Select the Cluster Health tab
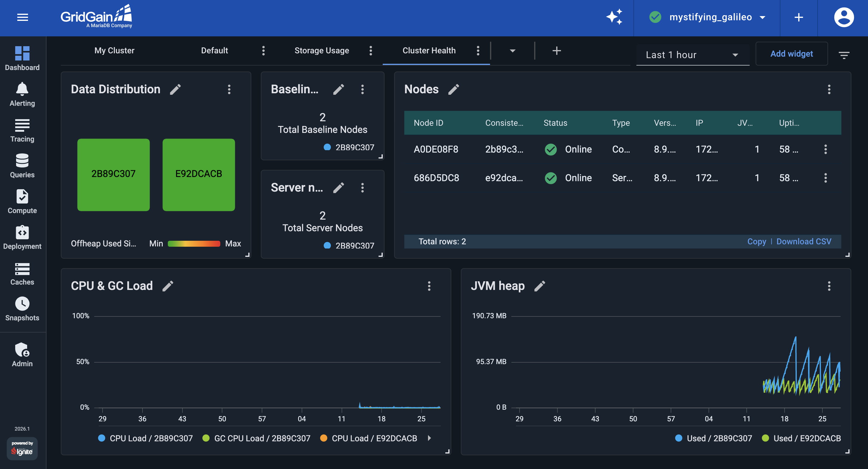 click(429, 51)
